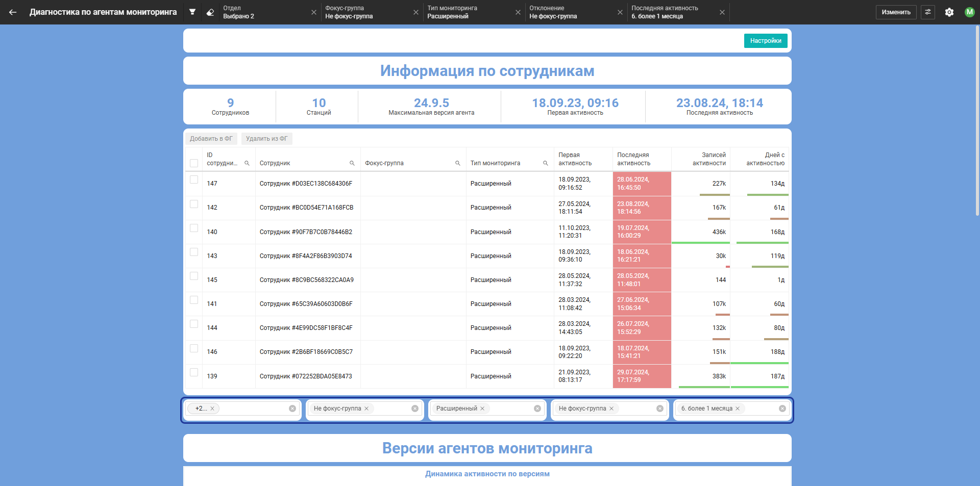Remove the Отклонение filter in top bar
The image size is (980, 486).
point(620,12)
